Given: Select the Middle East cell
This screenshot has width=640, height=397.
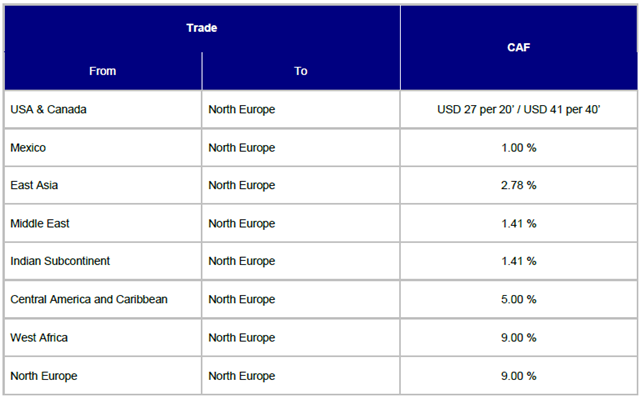Looking at the screenshot, I should coord(103,224).
